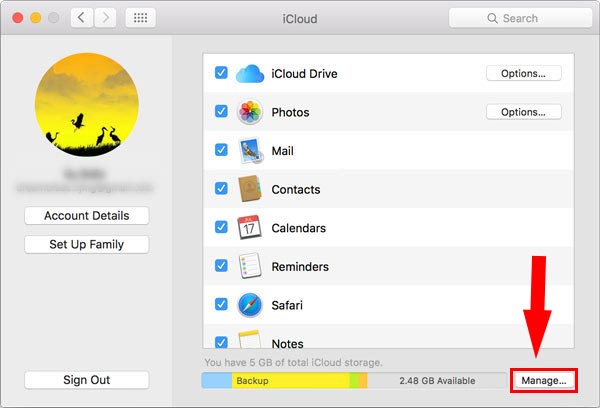Toggle the Contacts checkbox
Viewport: 600px width, 408px height.
(x=221, y=188)
